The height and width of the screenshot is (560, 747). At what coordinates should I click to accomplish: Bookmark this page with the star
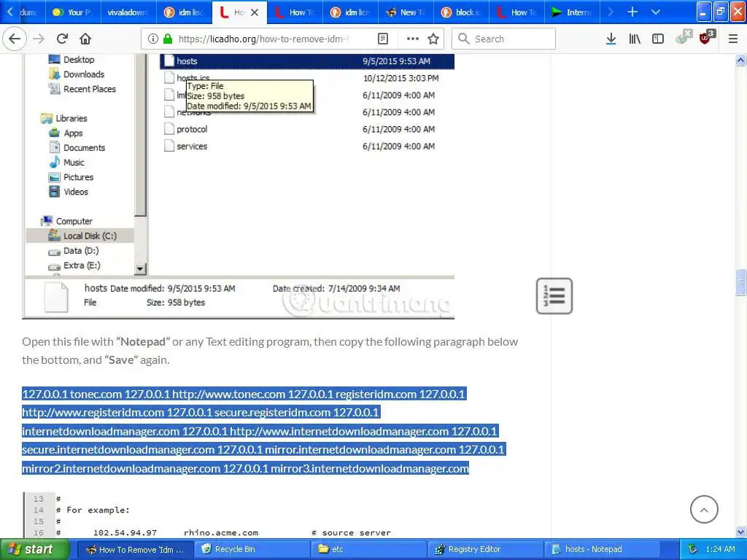click(433, 39)
